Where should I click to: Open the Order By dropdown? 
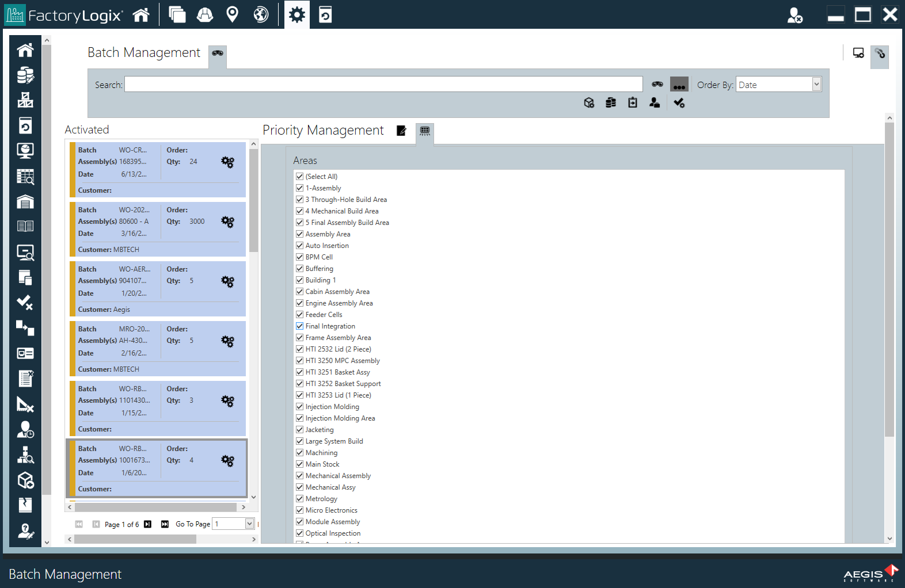pos(816,85)
